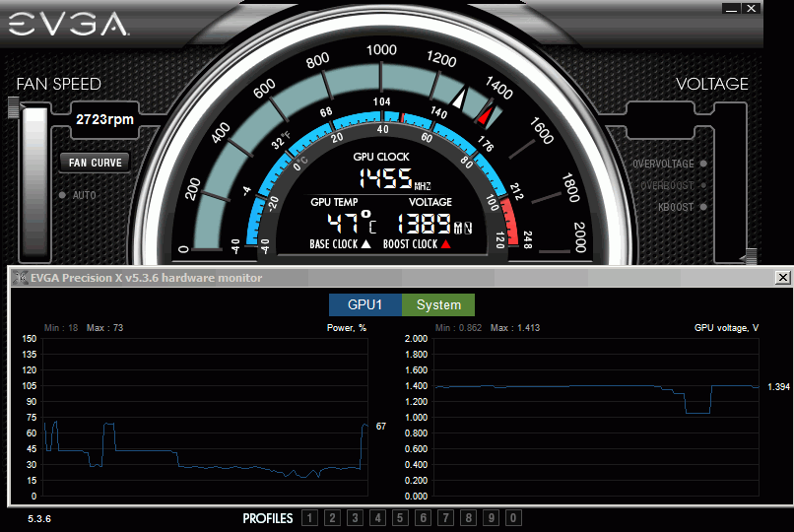Click the GPU clock 1455 MHz value

pyautogui.click(x=395, y=178)
